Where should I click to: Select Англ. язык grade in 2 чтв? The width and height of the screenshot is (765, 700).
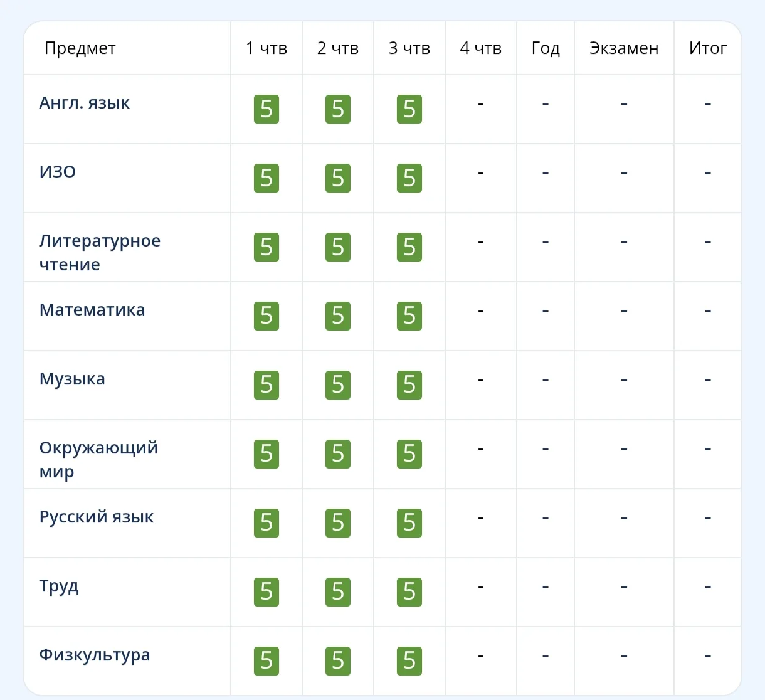[x=338, y=109]
